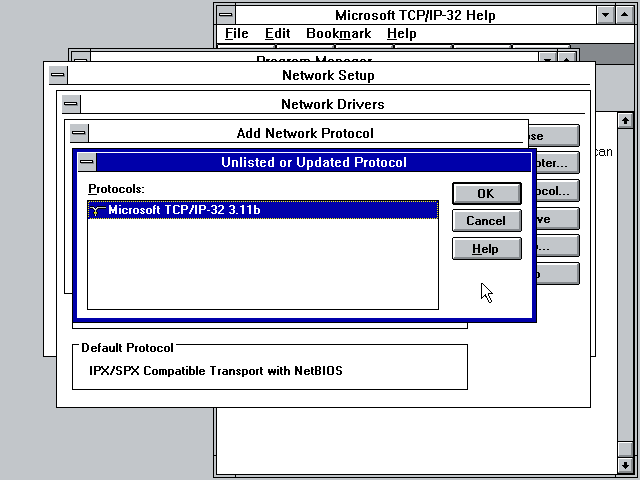640x480 pixels.
Task: Click scroll down arrow in Help window
Action: (625, 465)
